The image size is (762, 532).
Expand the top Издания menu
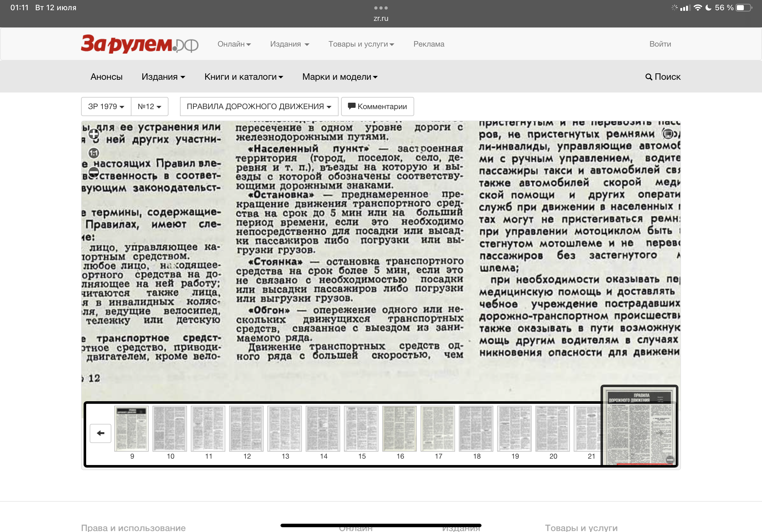click(289, 44)
